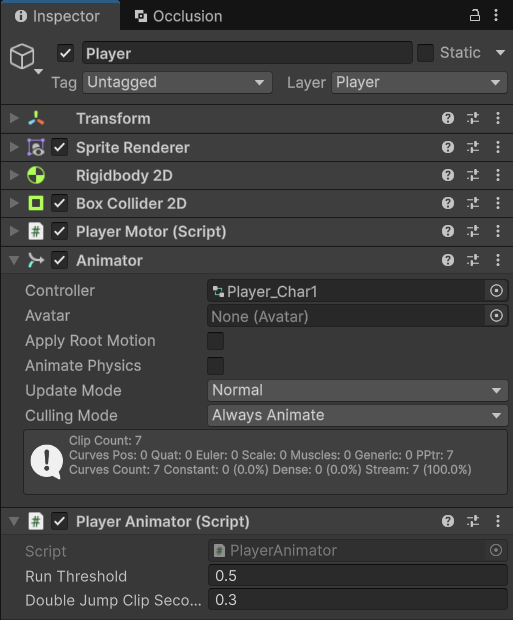Screen dimensions: 513x620
Task: Open help for the Player Animator script
Action: point(448,521)
